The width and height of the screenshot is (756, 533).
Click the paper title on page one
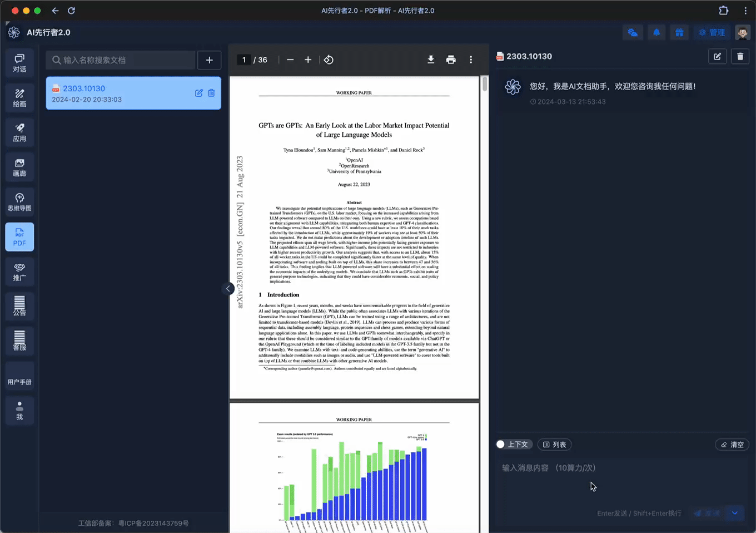354,130
